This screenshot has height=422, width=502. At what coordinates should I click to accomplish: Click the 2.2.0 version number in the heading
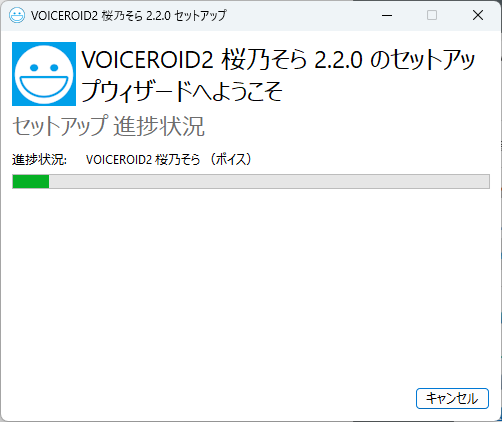338,60
